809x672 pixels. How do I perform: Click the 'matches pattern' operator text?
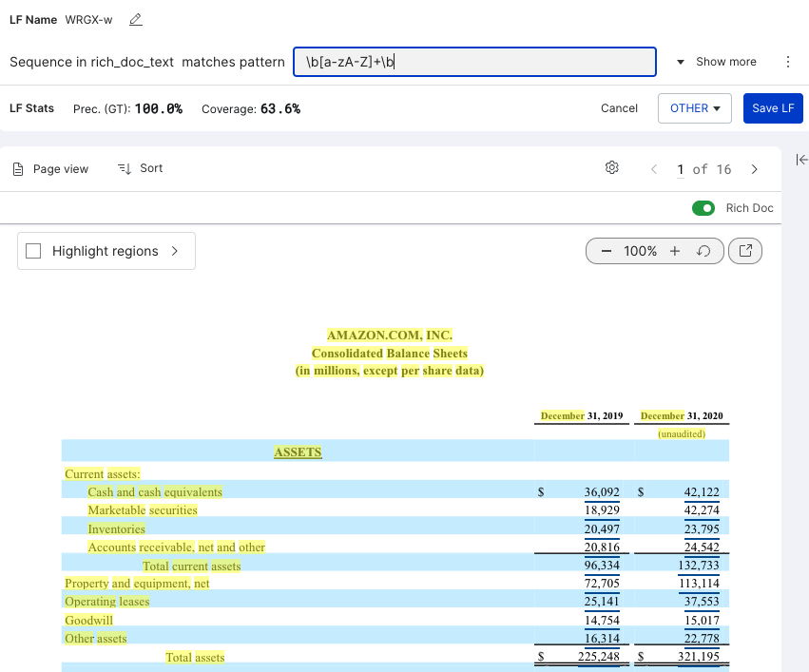[233, 62]
